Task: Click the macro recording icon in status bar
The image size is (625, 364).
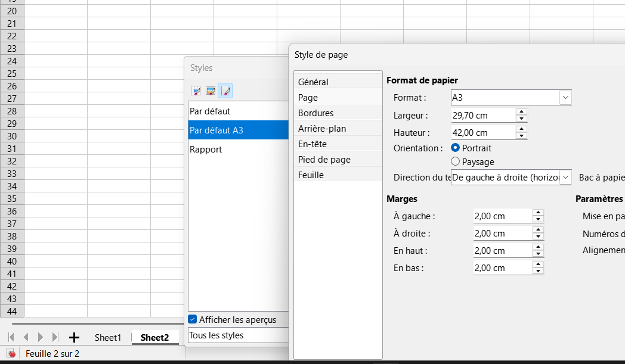Action: click(11, 354)
